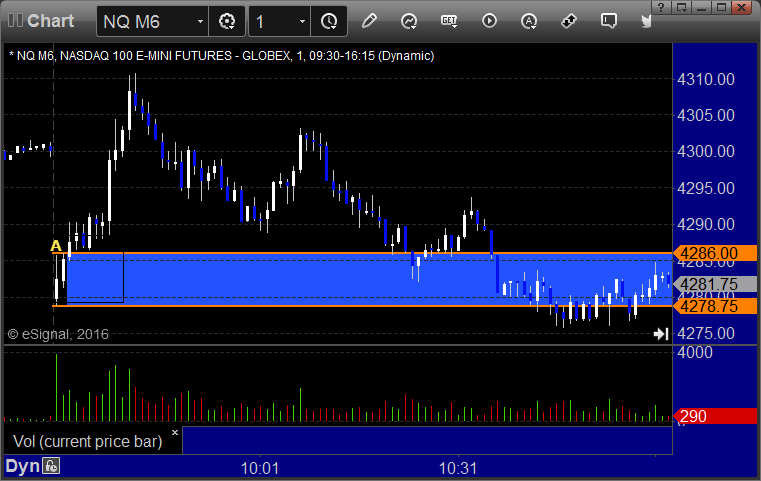Click the 4290.00 price axis label
Screen dimensions: 761x481
click(706, 224)
